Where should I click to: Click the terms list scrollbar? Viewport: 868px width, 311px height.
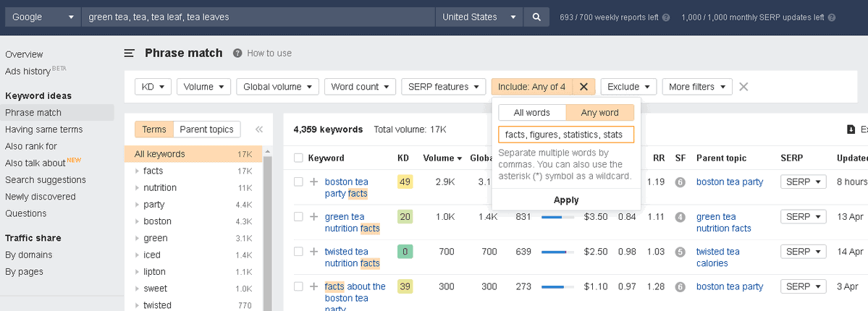tap(268, 232)
